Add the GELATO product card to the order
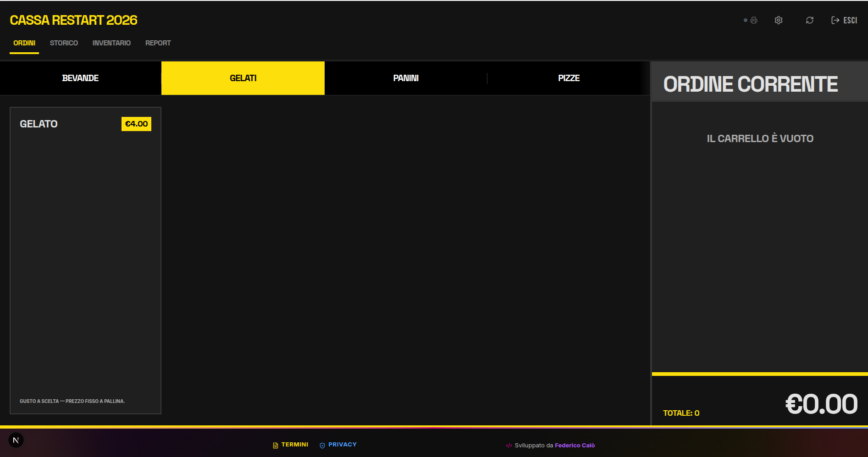The width and height of the screenshot is (868, 457). pyautogui.click(x=85, y=260)
